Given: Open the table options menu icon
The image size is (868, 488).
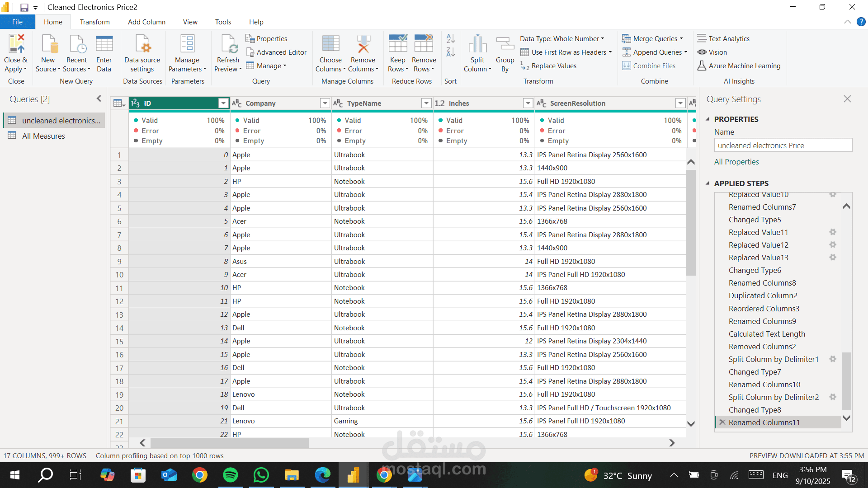Looking at the screenshot, I should [119, 103].
